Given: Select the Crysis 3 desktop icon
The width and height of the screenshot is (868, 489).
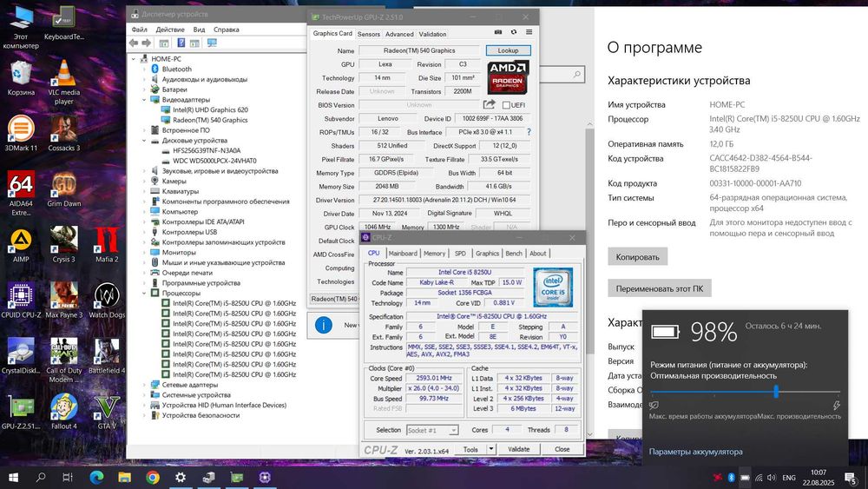Looking at the screenshot, I should [x=63, y=245].
